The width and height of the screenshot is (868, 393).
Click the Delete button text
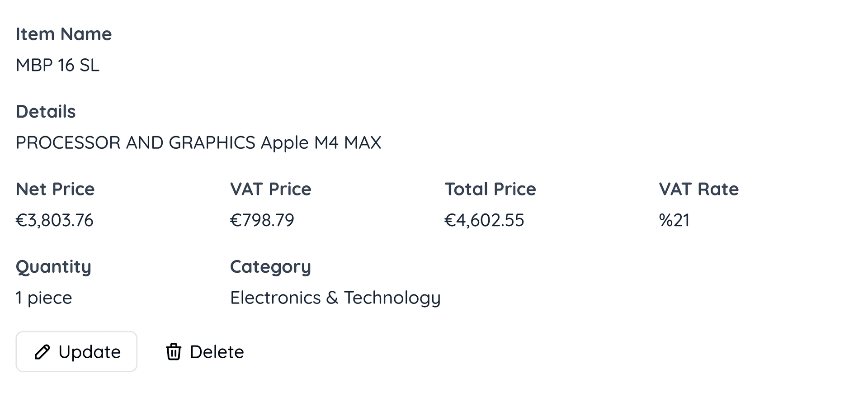(217, 352)
